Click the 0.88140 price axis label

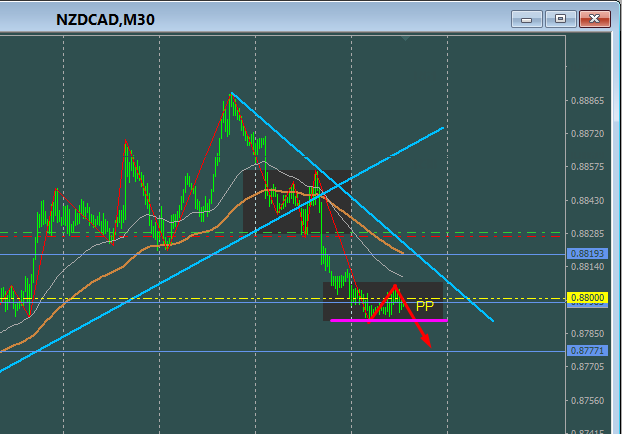[x=587, y=267]
